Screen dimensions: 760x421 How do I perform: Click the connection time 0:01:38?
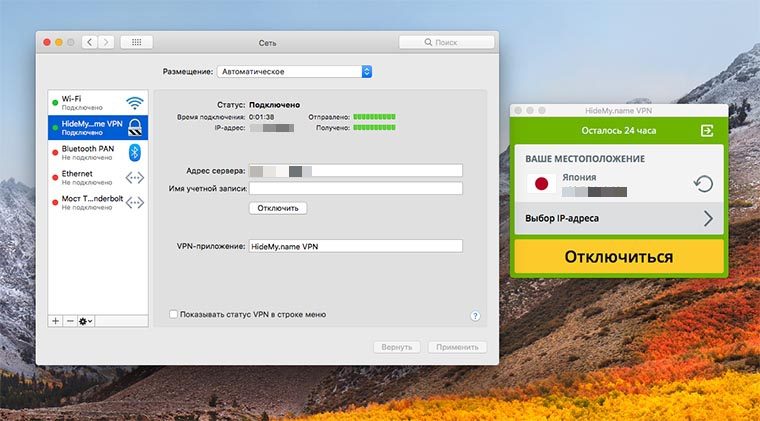pyautogui.click(x=261, y=117)
